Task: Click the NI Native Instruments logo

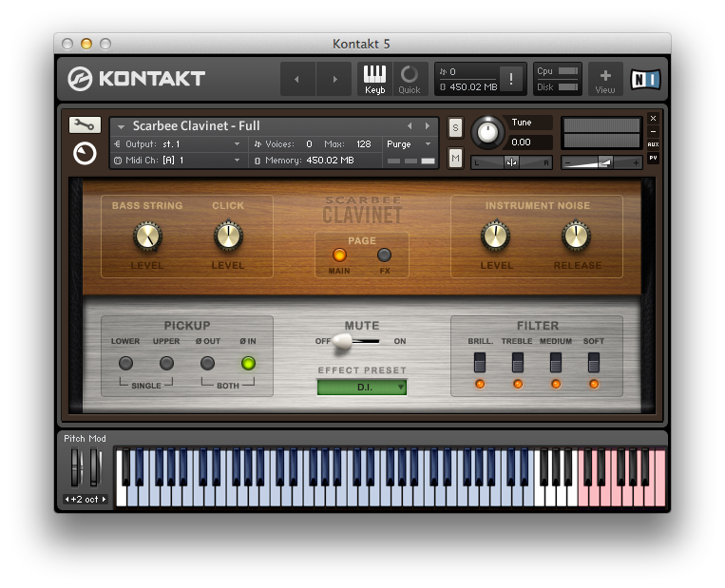Action: (645, 80)
